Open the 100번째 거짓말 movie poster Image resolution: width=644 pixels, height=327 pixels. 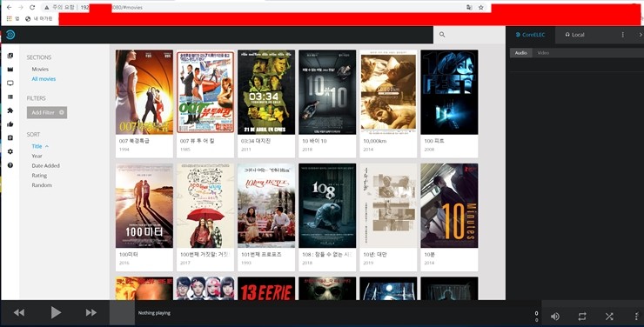coord(205,205)
